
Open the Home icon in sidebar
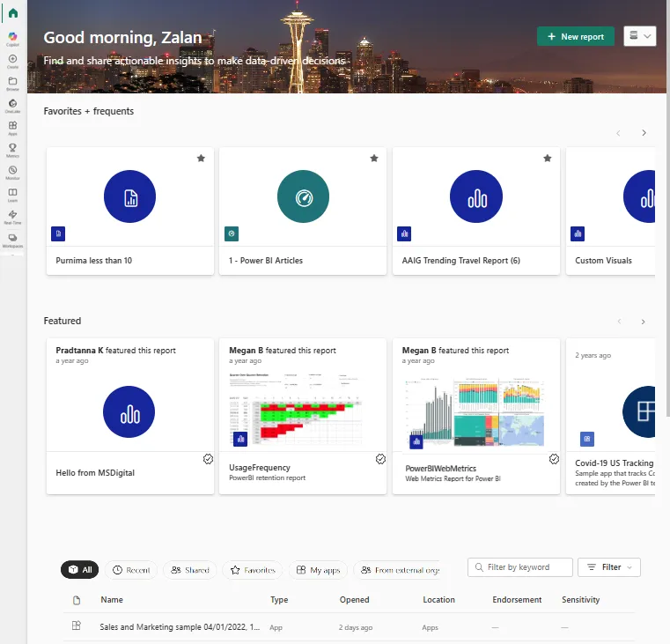click(13, 13)
